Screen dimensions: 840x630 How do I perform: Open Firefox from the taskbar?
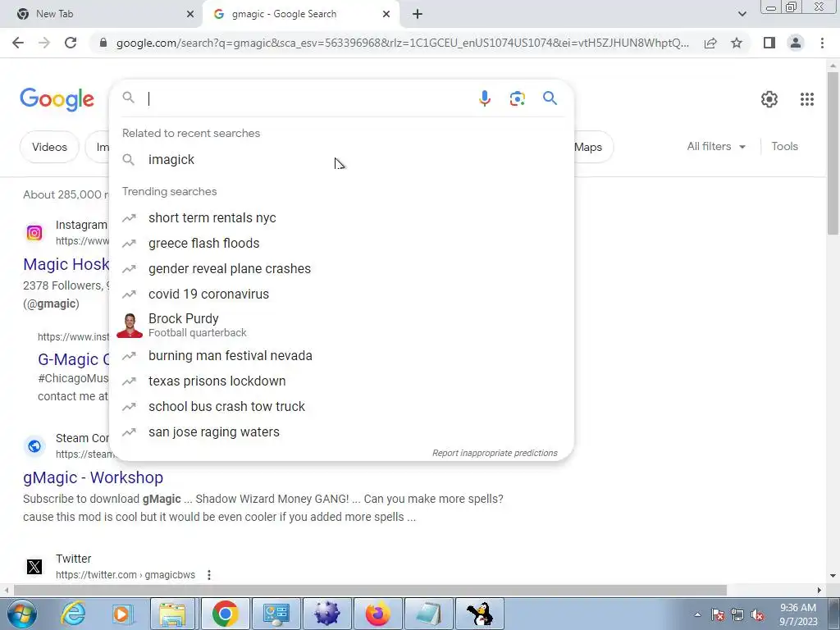pos(377,614)
